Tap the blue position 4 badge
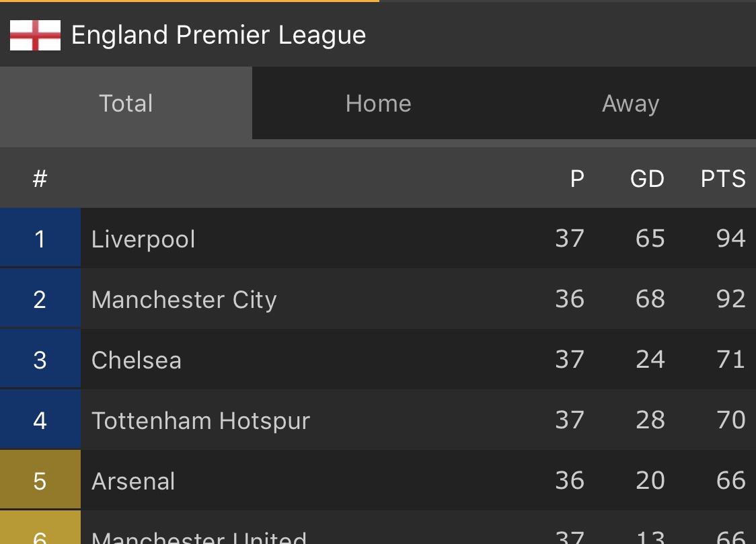 click(x=40, y=420)
